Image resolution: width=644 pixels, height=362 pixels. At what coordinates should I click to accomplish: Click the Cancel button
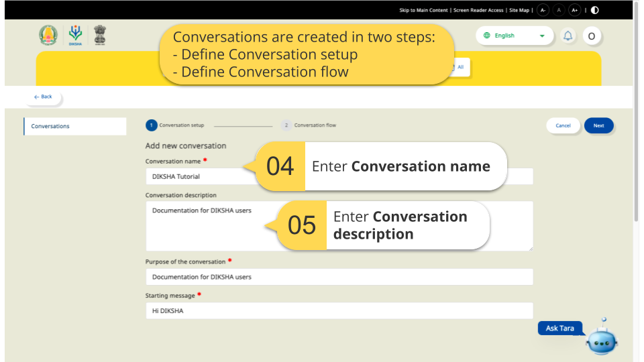[563, 125]
